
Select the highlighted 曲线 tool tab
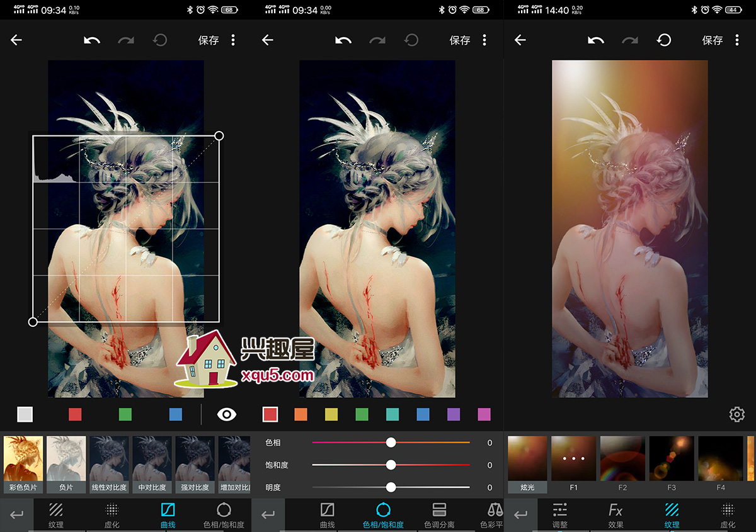point(168,515)
